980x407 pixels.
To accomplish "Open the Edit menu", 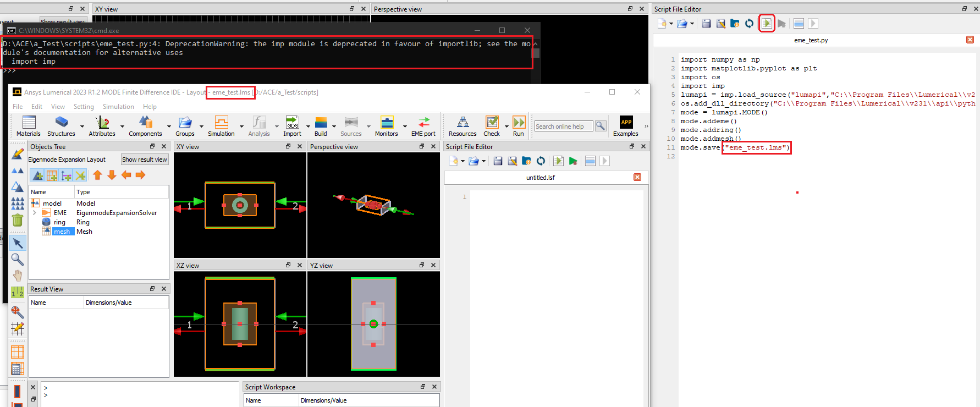I will pos(37,107).
